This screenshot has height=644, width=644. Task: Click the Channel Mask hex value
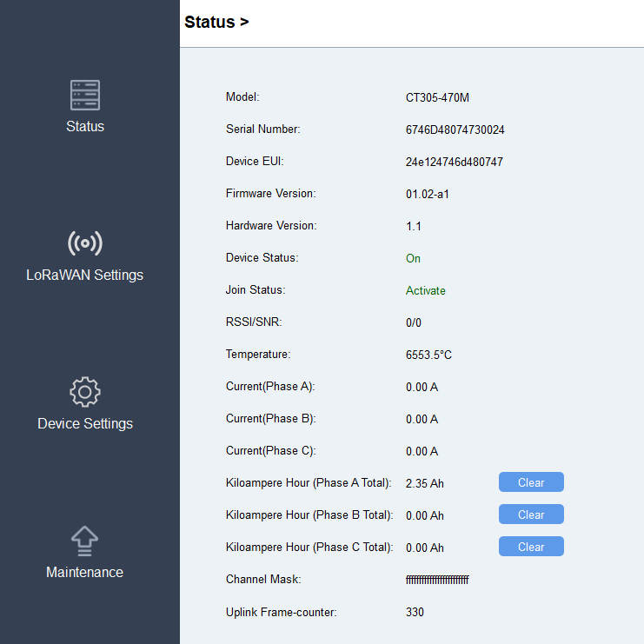point(437,581)
